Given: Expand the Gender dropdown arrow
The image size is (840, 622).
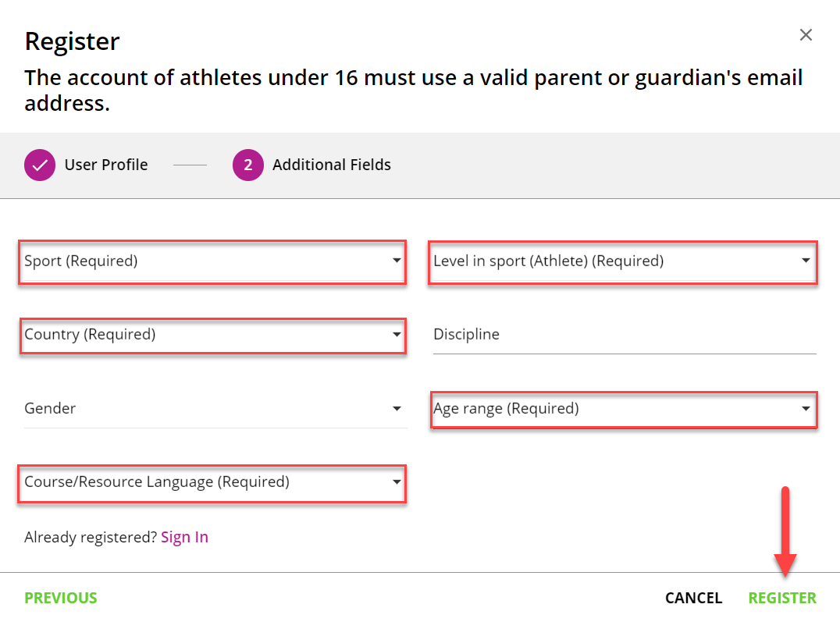Looking at the screenshot, I should tap(397, 409).
